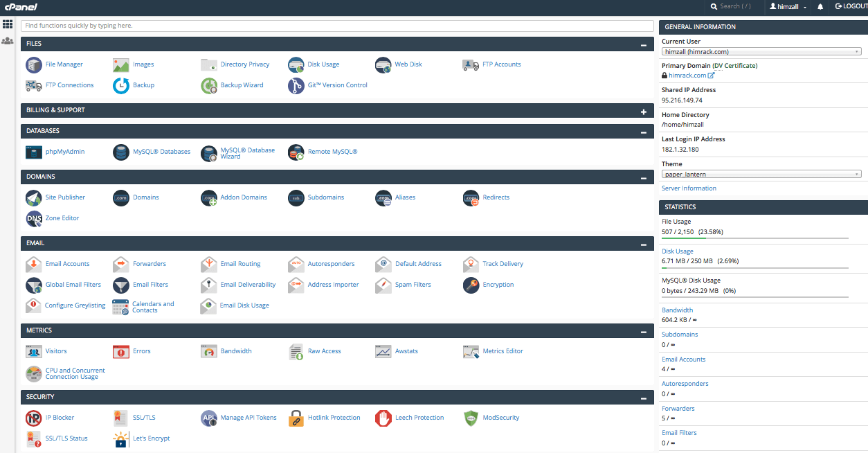Viewport: 868px width, 453px height.
Task: Click the Let's Encrypt padlock icon
Action: coord(121,438)
